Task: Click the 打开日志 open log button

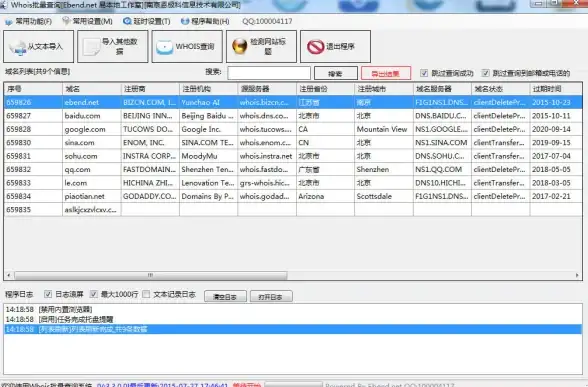Action: (x=271, y=296)
